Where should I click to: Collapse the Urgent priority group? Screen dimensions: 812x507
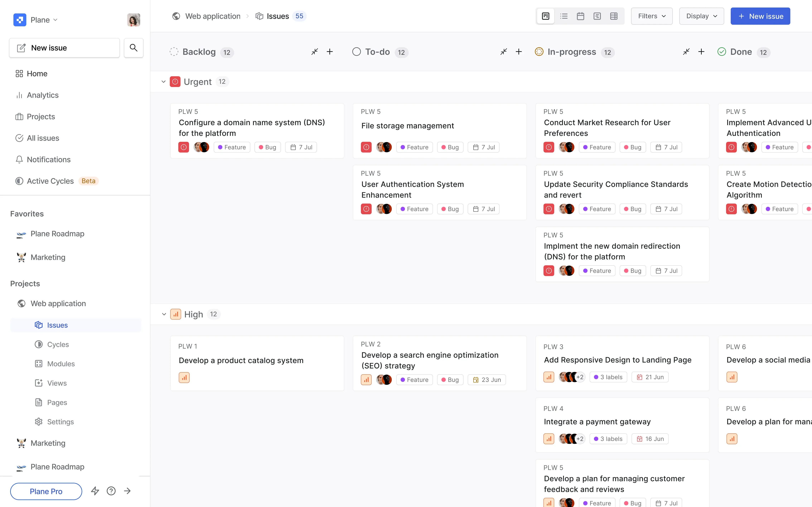click(x=164, y=82)
